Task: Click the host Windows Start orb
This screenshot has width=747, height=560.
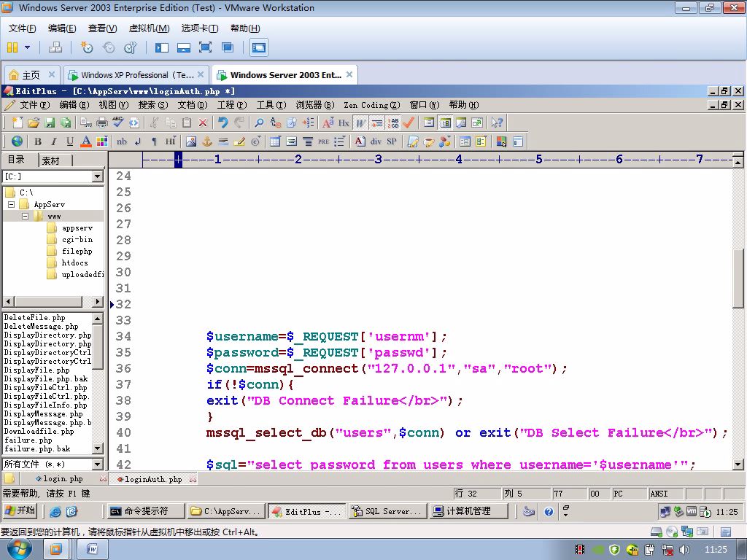Action: [19, 549]
